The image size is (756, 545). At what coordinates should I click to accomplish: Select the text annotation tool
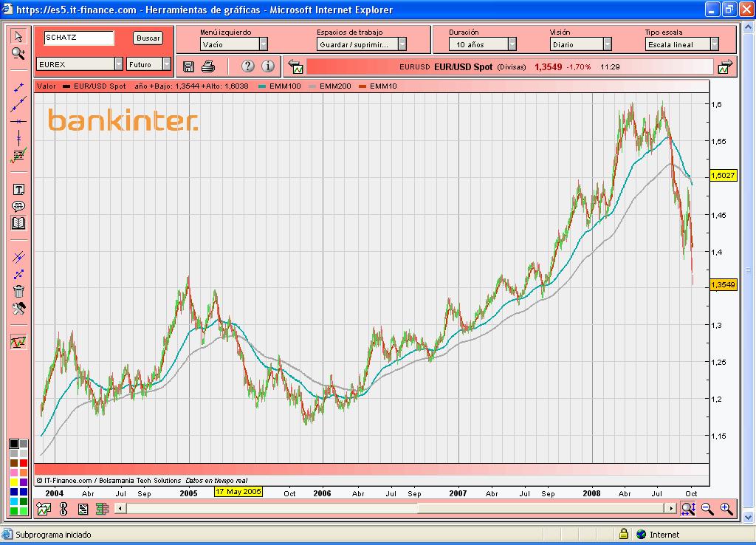(18, 190)
